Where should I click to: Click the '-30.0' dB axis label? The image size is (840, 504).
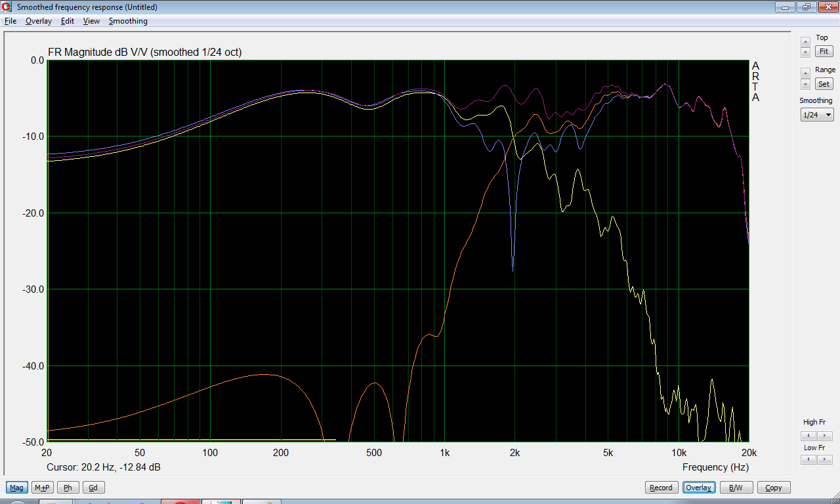coord(32,289)
